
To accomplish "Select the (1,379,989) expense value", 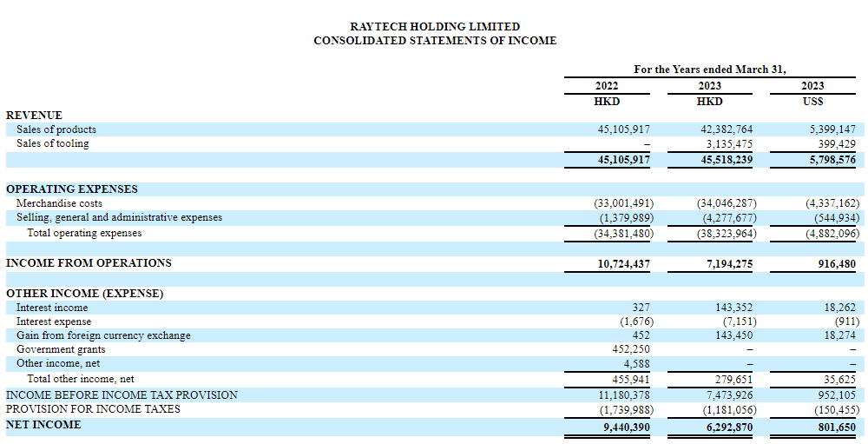I will (x=627, y=218).
